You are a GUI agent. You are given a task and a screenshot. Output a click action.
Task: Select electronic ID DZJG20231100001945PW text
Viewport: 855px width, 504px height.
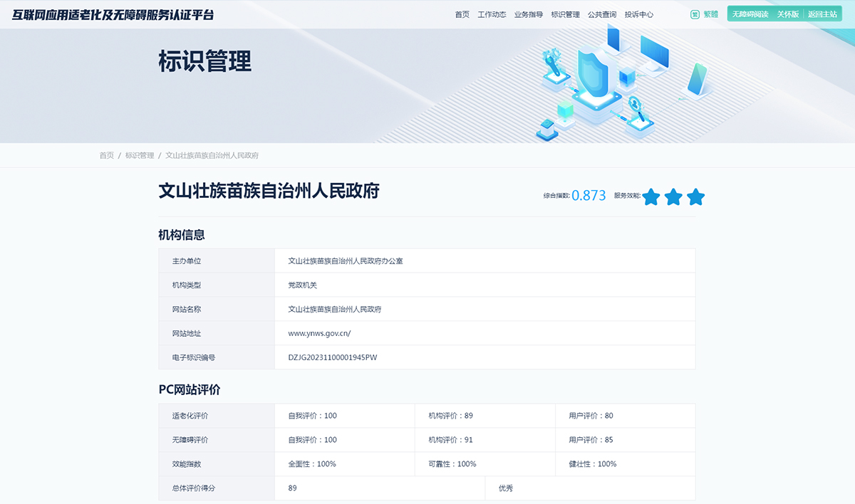tap(333, 357)
